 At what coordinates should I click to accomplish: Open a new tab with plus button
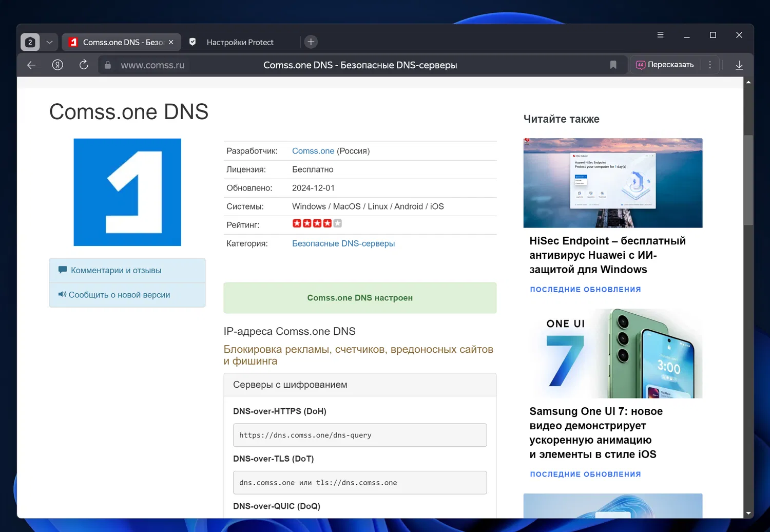tap(311, 42)
